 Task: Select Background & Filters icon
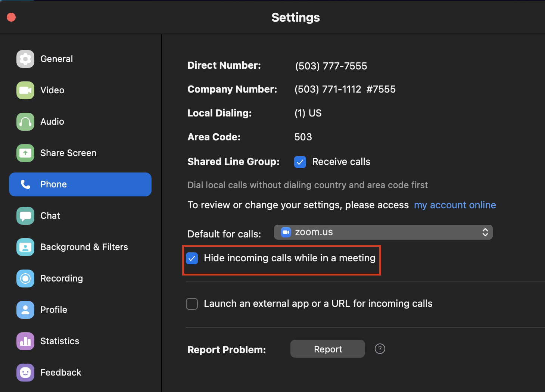25,247
